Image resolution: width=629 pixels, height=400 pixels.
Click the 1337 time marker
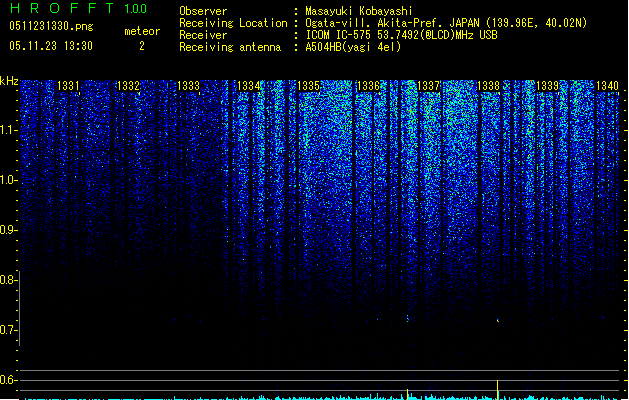point(428,85)
